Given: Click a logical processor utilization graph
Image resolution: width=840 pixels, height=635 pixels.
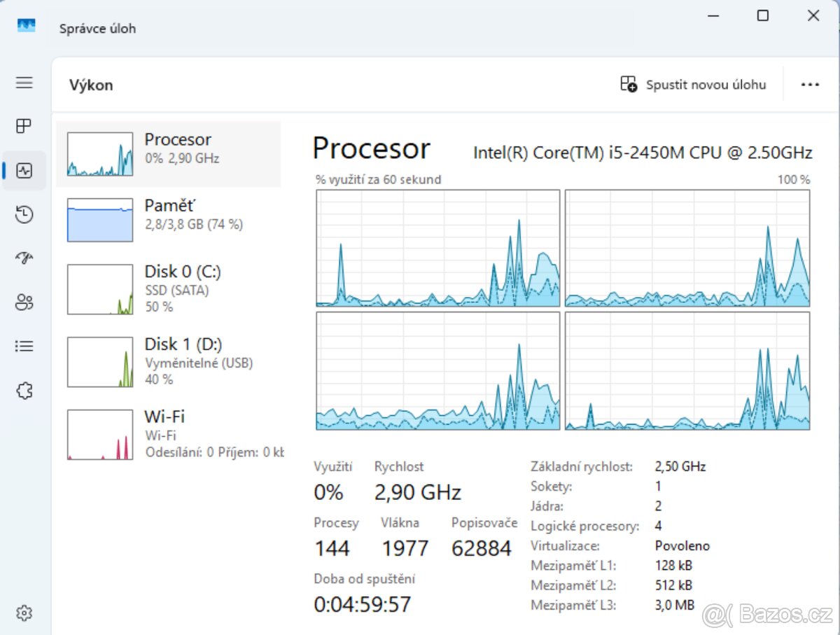Looking at the screenshot, I should [437, 249].
